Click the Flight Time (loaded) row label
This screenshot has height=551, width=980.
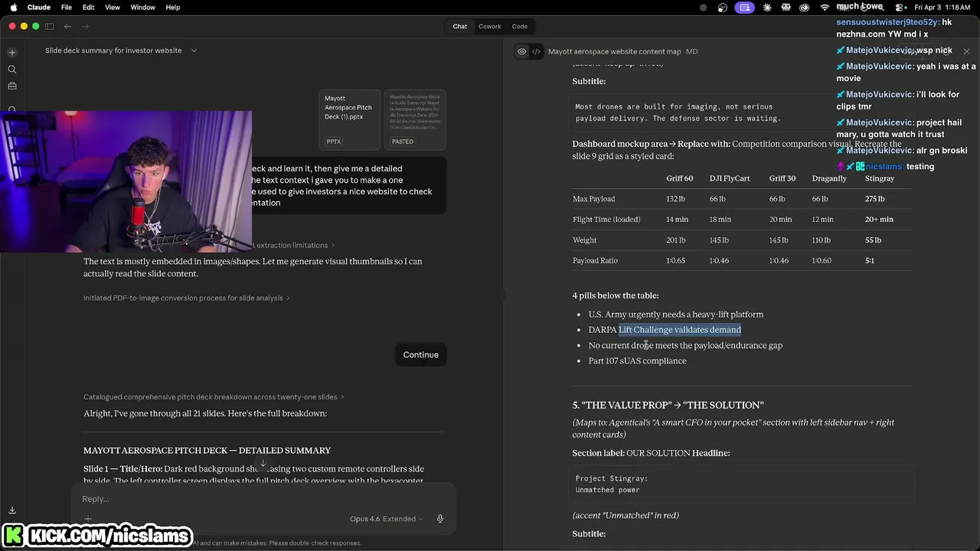coord(606,220)
